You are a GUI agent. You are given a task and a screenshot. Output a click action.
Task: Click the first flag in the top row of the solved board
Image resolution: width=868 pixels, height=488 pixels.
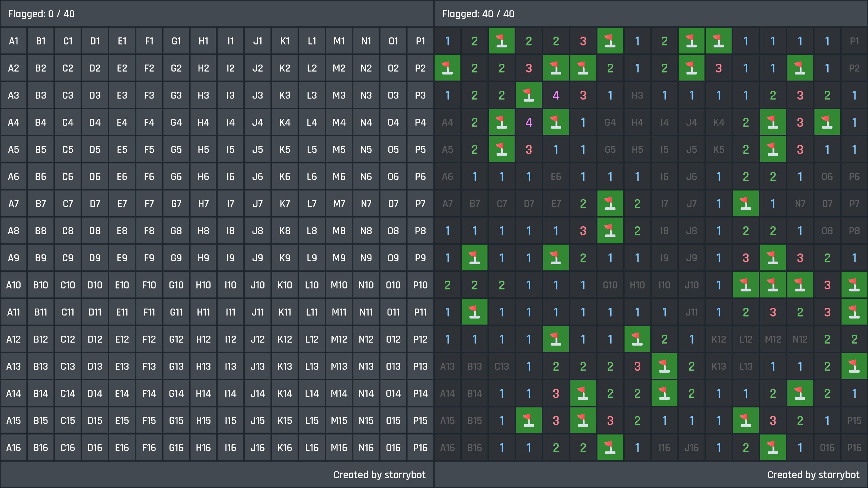pyautogui.click(x=501, y=41)
